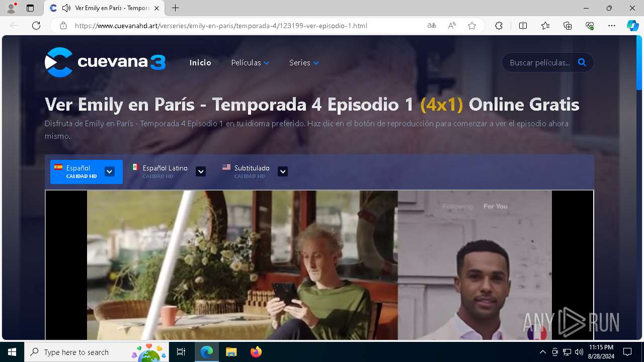Mute the tab audio speaker icon
This screenshot has width=644, height=362.
point(66,8)
